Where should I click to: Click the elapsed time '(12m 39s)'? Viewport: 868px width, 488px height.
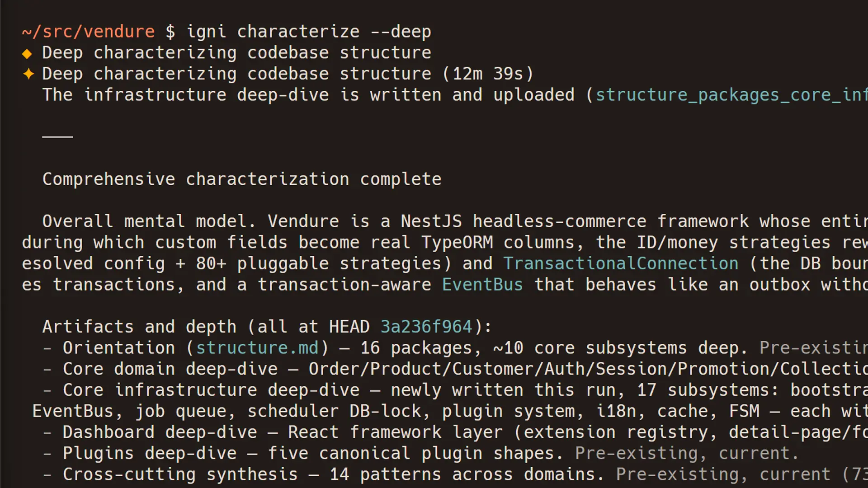(488, 74)
